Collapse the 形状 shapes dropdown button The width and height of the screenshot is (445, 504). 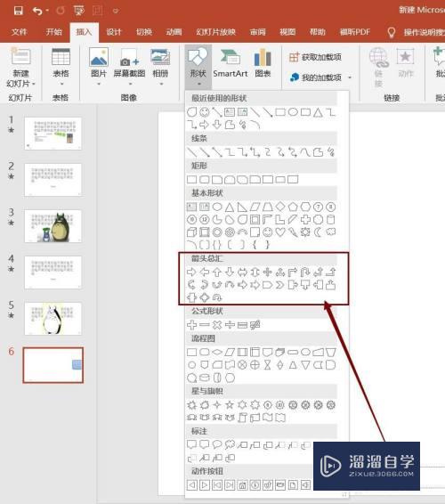click(x=198, y=67)
